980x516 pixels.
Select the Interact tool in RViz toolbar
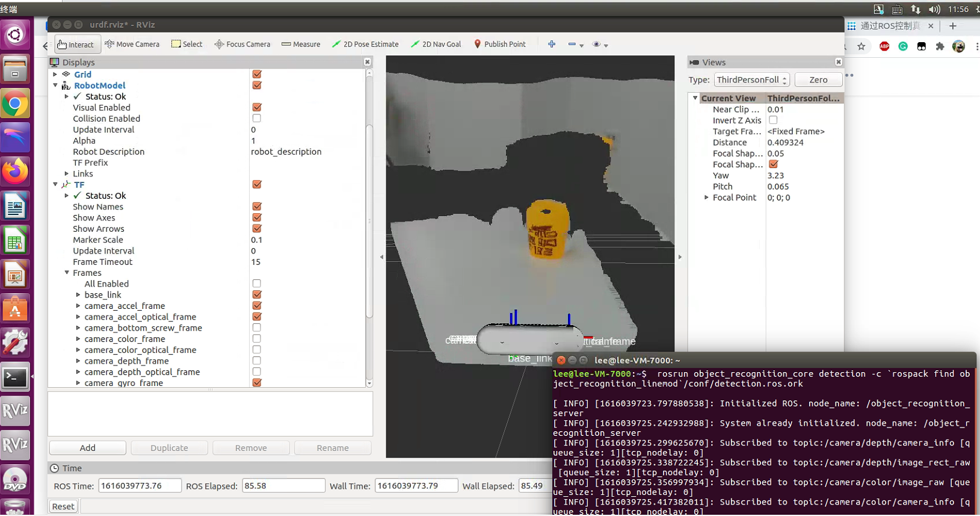(x=76, y=45)
